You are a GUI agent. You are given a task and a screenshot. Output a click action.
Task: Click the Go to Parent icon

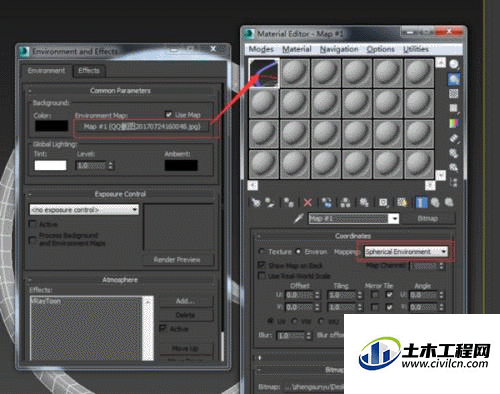[435, 202]
